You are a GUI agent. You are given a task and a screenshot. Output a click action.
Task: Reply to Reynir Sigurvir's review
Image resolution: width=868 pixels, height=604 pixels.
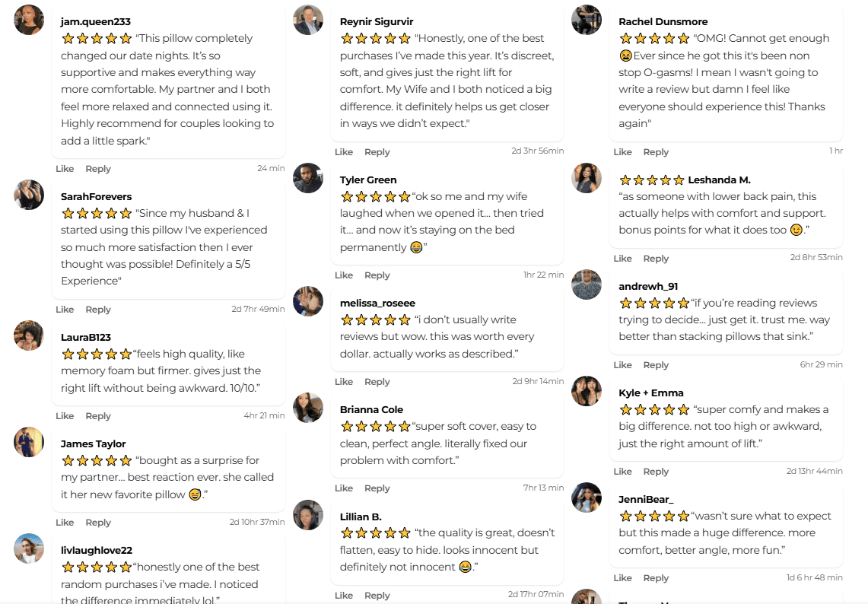[377, 152]
